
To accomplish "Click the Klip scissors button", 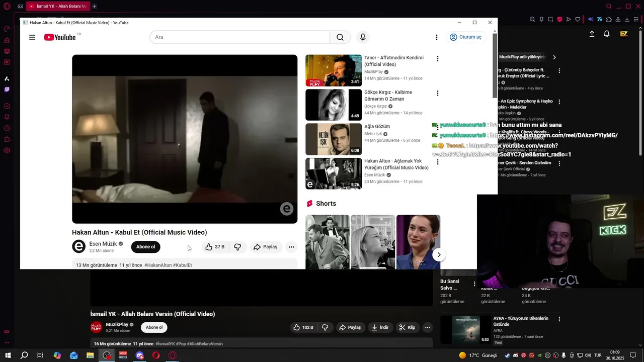I will pos(407,327).
